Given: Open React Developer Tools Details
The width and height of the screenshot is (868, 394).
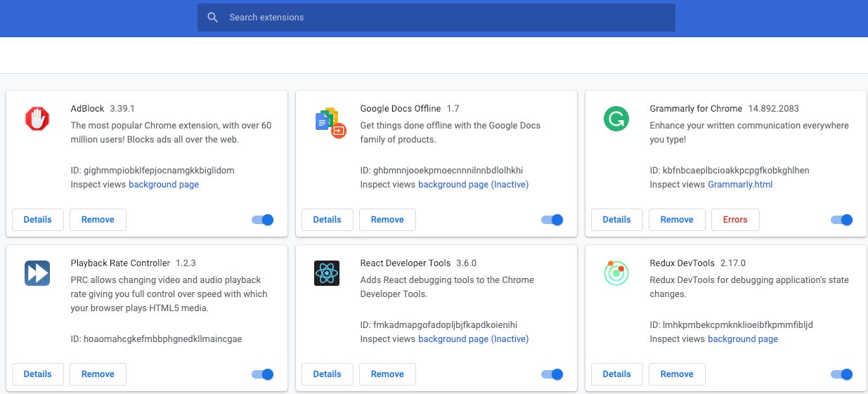Looking at the screenshot, I should coord(328,374).
